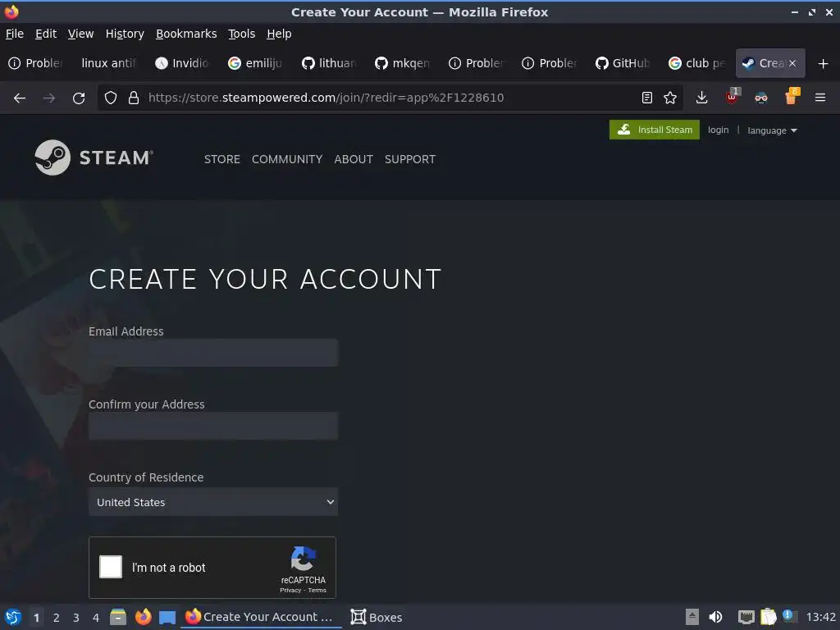Open the orange extension icon with badge
The height and width of the screenshot is (630, 840).
pyautogui.click(x=792, y=97)
